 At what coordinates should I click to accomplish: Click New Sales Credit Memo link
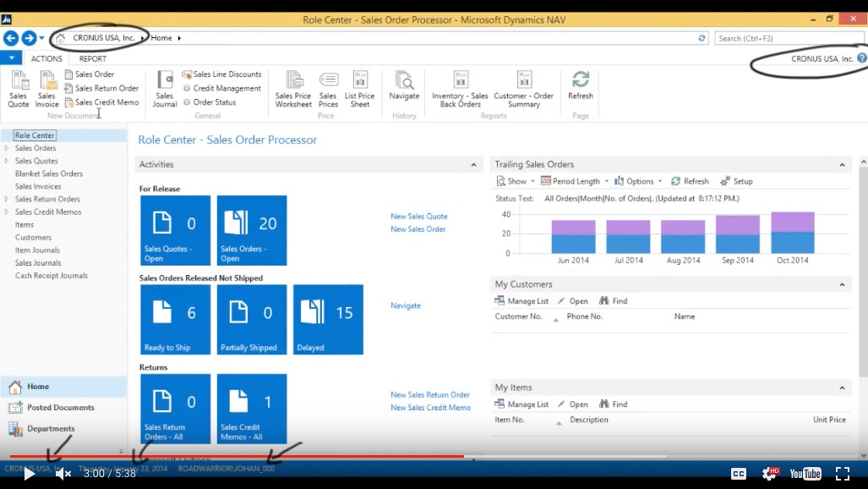pos(431,408)
